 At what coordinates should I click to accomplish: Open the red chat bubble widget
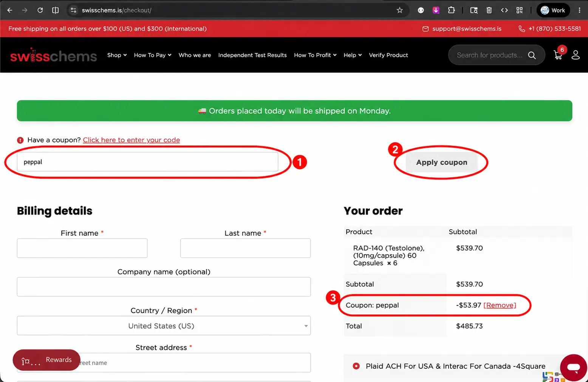(573, 367)
